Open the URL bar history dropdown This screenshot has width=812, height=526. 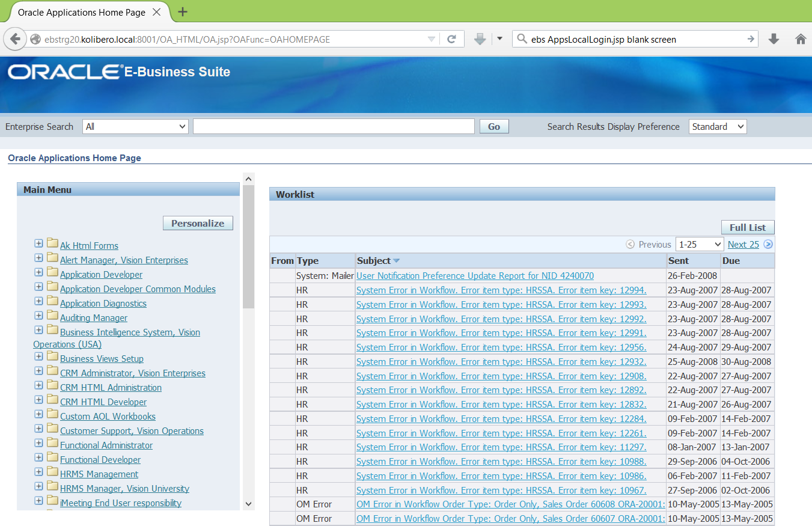[x=431, y=39]
